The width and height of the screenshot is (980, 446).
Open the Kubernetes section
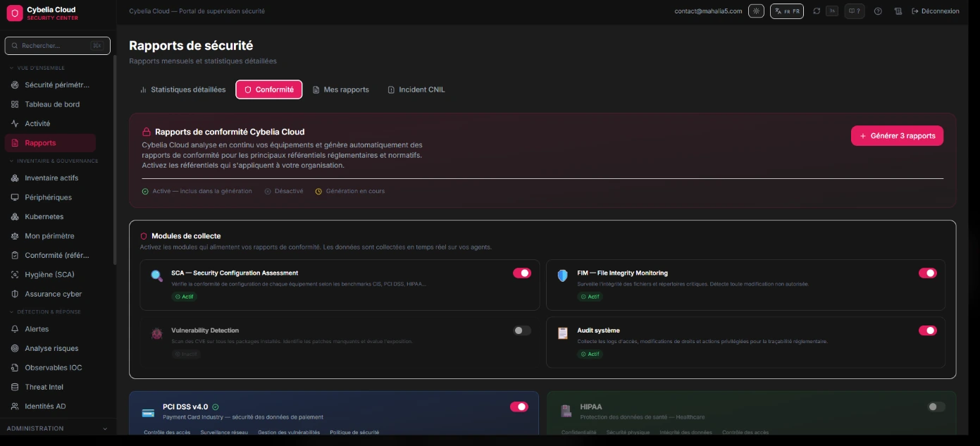click(x=50, y=217)
